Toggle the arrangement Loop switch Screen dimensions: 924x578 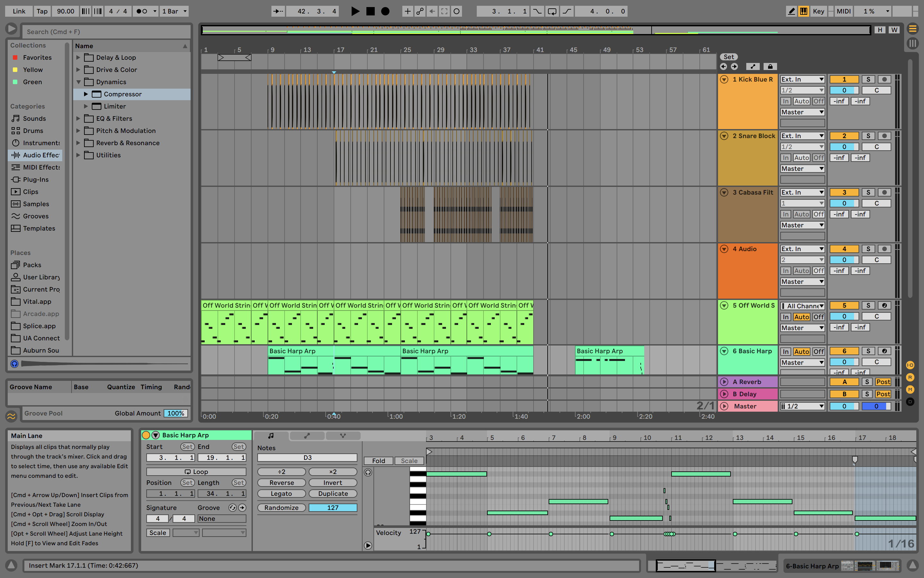coord(552,11)
